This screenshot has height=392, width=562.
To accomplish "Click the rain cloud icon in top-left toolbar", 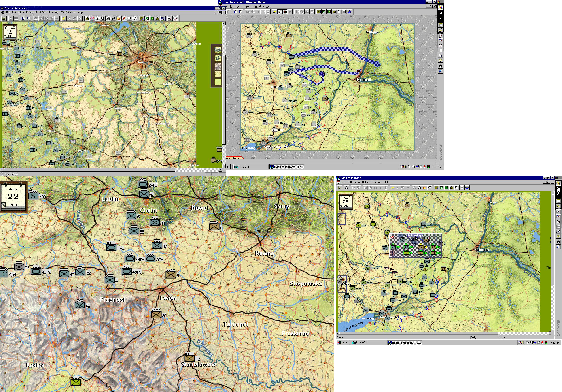I will (135, 18).
